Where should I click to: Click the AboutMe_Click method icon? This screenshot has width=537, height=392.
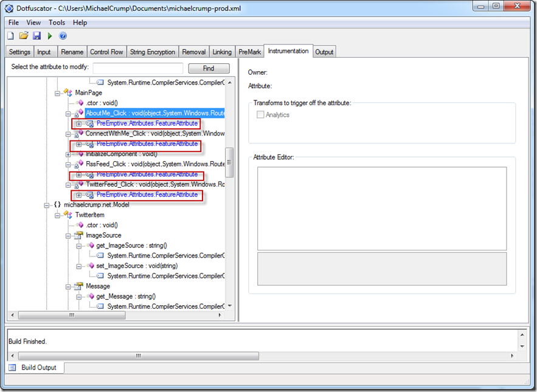[79, 113]
